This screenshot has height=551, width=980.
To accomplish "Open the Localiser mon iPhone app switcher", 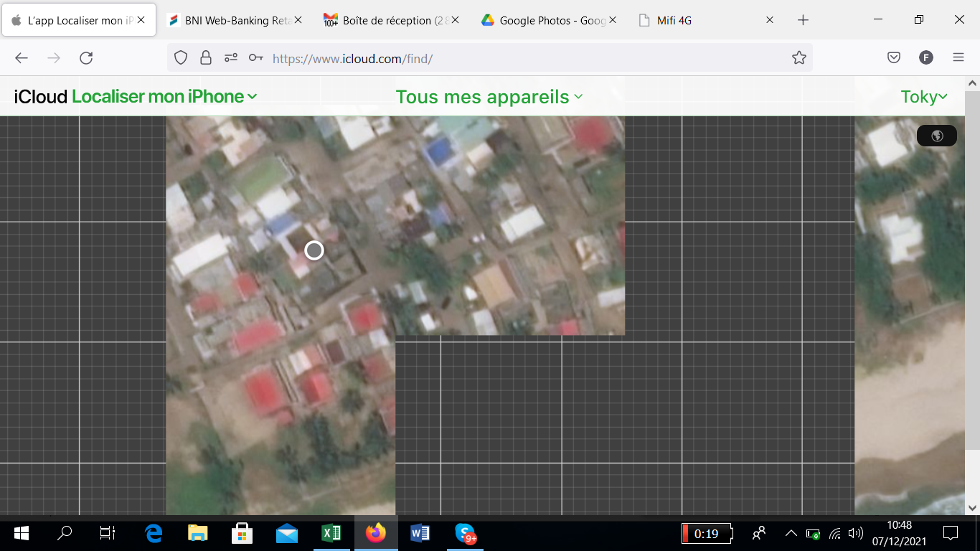I will pyautogui.click(x=164, y=96).
